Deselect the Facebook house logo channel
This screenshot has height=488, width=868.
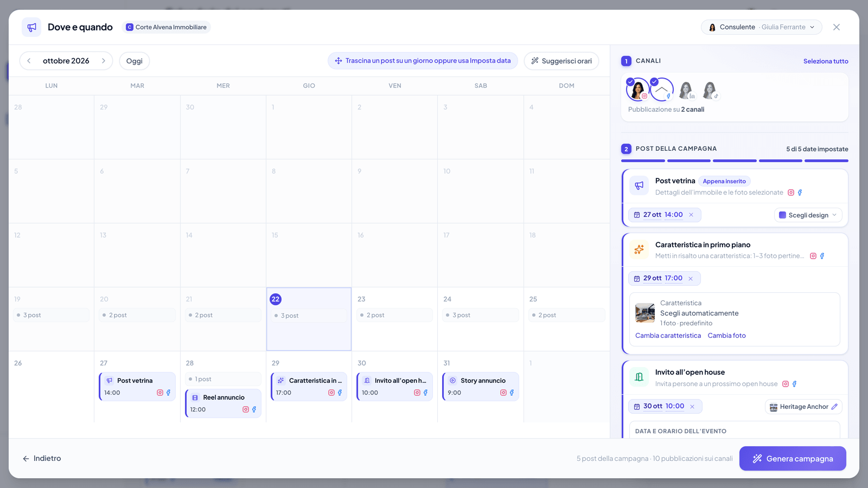pos(662,90)
